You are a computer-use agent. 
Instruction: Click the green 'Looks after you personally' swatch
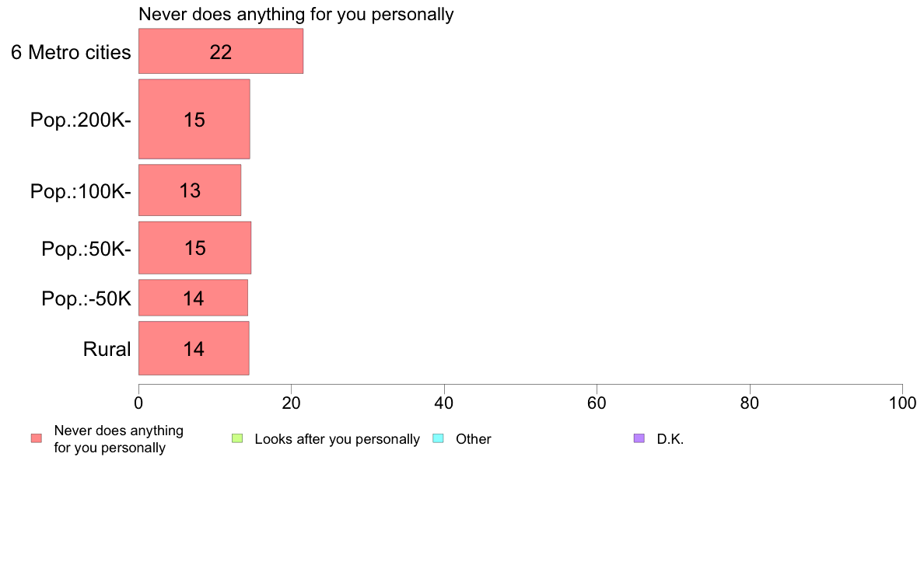[237, 438]
